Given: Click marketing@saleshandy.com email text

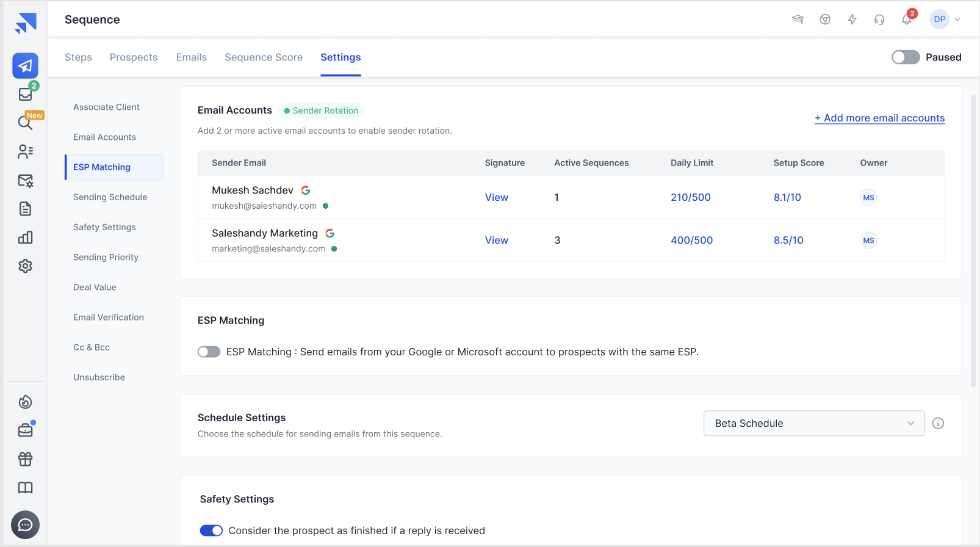Looking at the screenshot, I should tap(268, 249).
